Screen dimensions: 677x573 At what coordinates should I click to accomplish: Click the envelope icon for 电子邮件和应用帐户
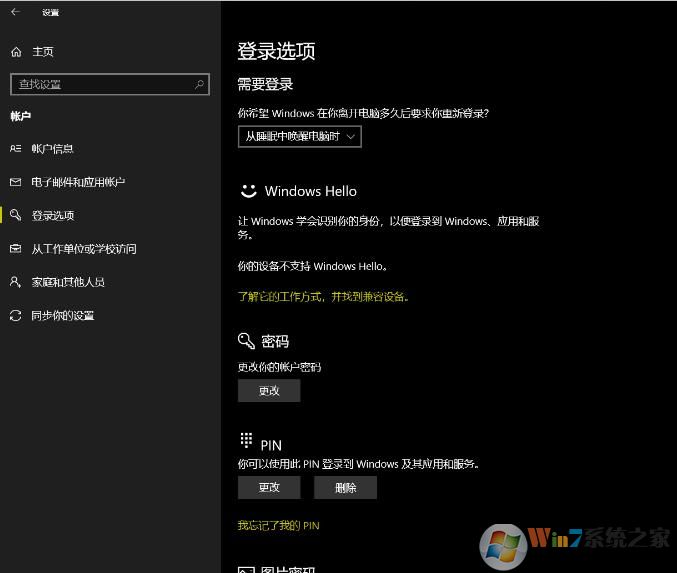tap(16, 182)
